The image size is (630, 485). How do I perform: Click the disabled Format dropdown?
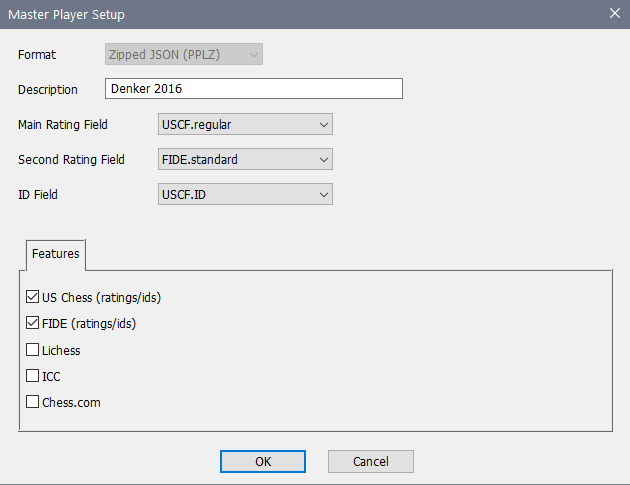tap(183, 54)
